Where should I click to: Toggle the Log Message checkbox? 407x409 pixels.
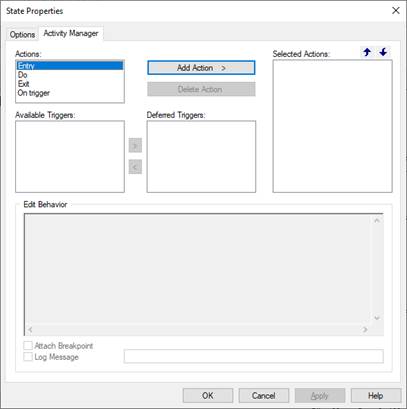click(28, 357)
